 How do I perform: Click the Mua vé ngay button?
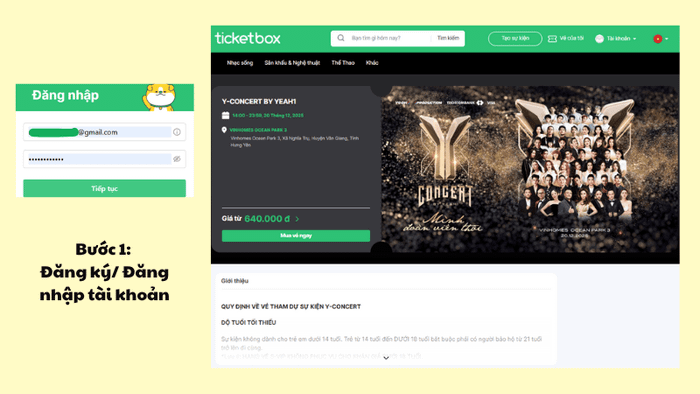296,236
